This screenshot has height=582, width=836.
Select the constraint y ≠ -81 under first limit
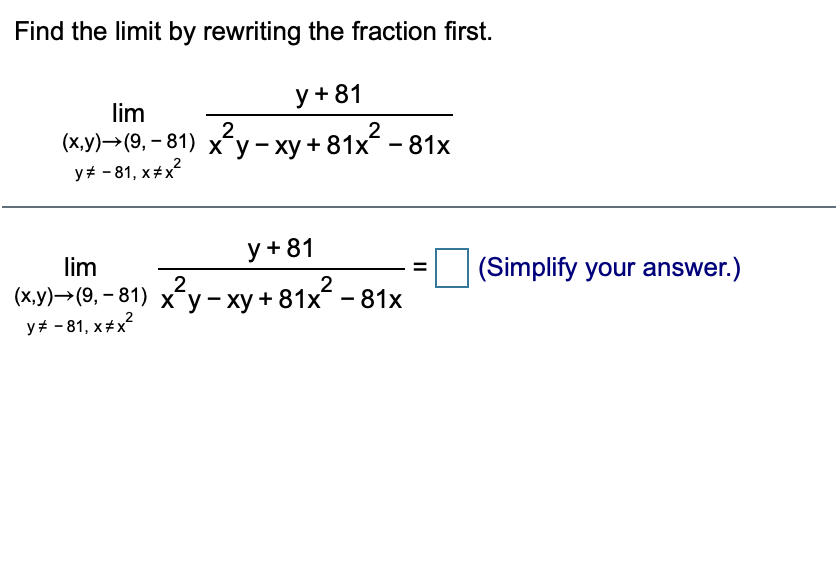point(104,172)
